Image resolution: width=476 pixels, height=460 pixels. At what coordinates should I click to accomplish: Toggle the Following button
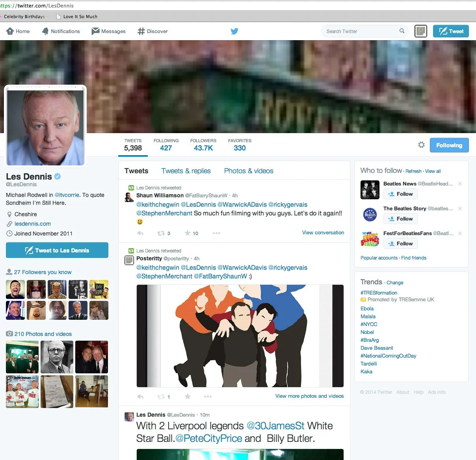pos(449,145)
